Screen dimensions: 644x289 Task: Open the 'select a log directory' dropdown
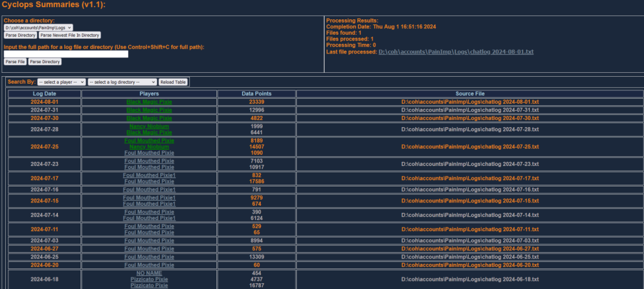point(122,83)
